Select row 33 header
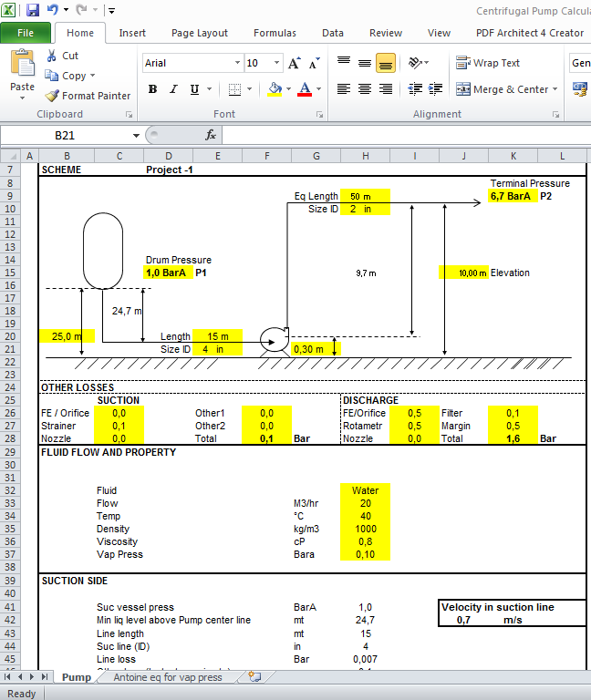The image size is (591, 700). coord(10,503)
